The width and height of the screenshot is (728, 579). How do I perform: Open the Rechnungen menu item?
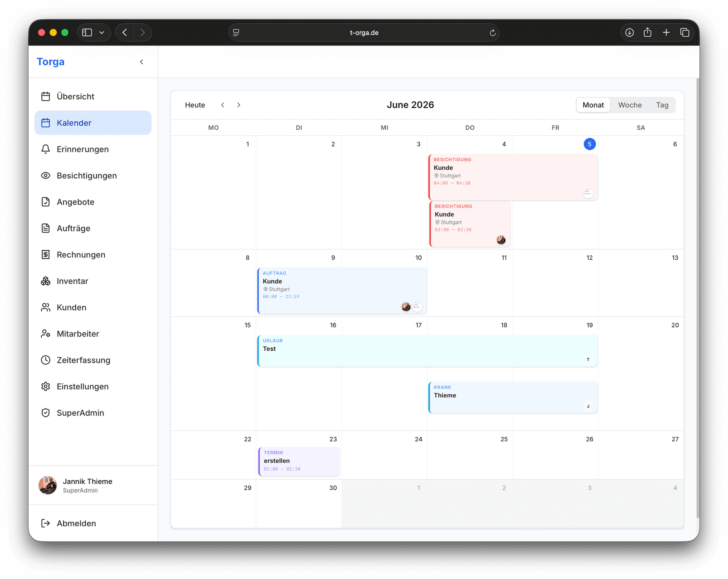(93, 254)
